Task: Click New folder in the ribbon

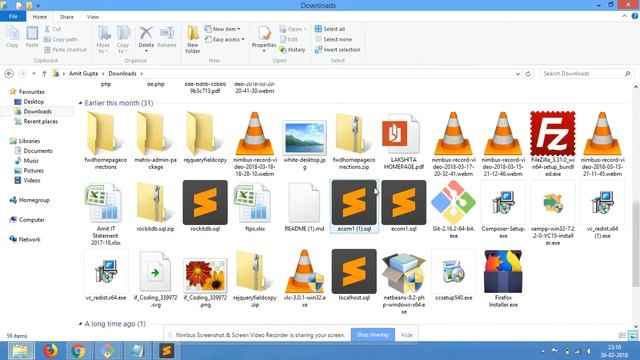Action: [193, 39]
